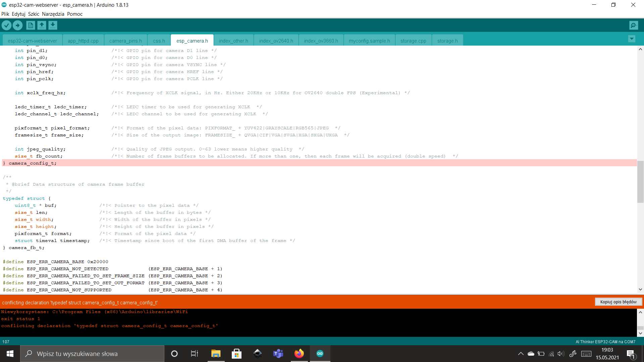Open Firefox from taskbar
Screen dimensions: 644x362
(x=299, y=354)
